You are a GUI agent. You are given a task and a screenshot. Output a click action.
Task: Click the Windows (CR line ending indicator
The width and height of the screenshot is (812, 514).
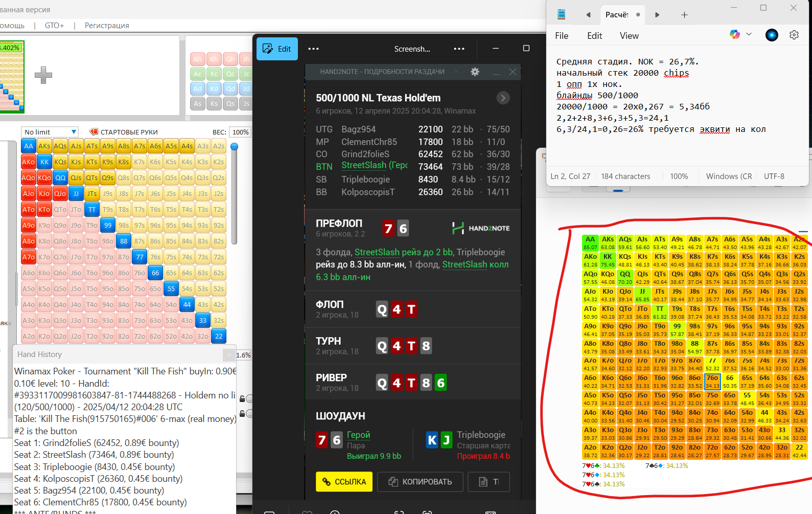coord(729,176)
